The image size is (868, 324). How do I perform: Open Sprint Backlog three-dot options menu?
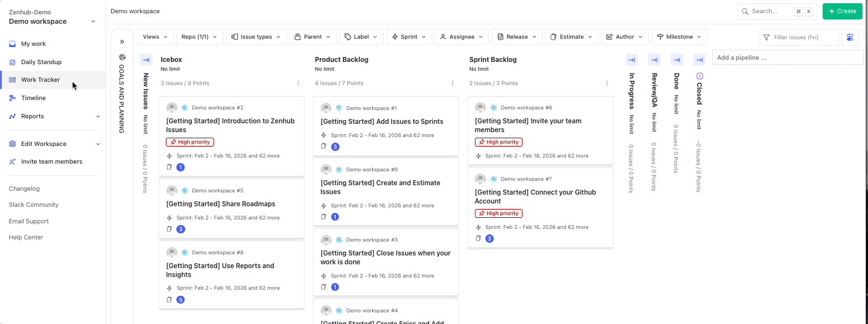(607, 83)
